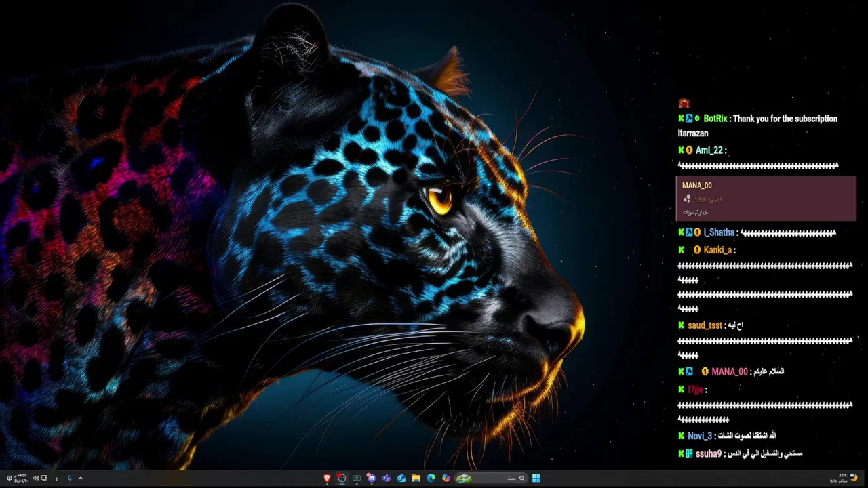Viewport: 868px width, 488px height.
Task: Open the volume speaker control
Action: point(36,478)
